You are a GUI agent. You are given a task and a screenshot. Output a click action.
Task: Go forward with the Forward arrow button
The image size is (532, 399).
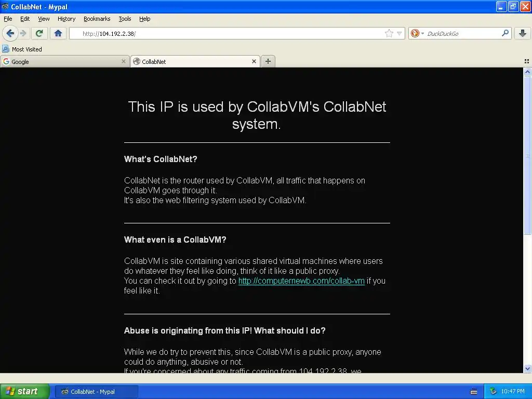[23, 33]
